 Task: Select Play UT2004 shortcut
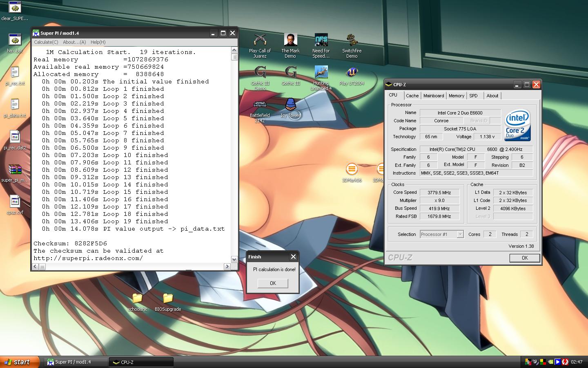[352, 76]
